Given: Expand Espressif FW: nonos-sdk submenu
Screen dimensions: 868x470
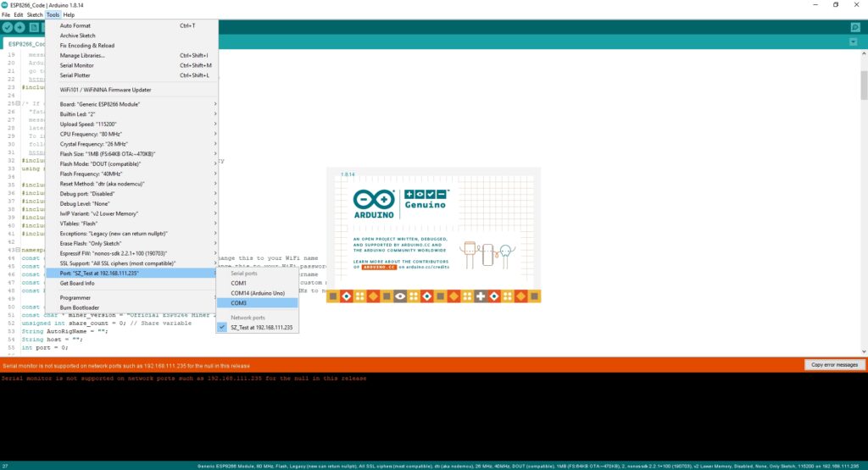Looking at the screenshot, I should (x=131, y=253).
